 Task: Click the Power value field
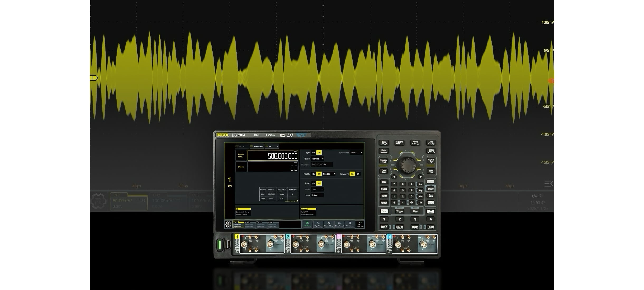pyautogui.click(x=273, y=167)
